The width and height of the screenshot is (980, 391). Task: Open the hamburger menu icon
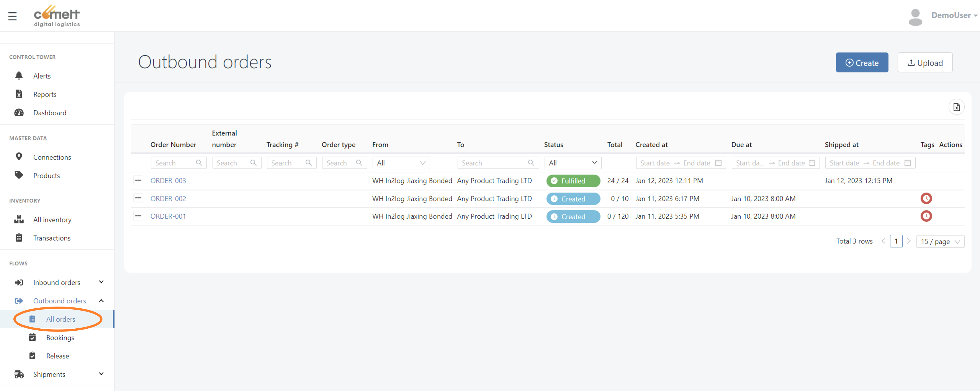12,16
